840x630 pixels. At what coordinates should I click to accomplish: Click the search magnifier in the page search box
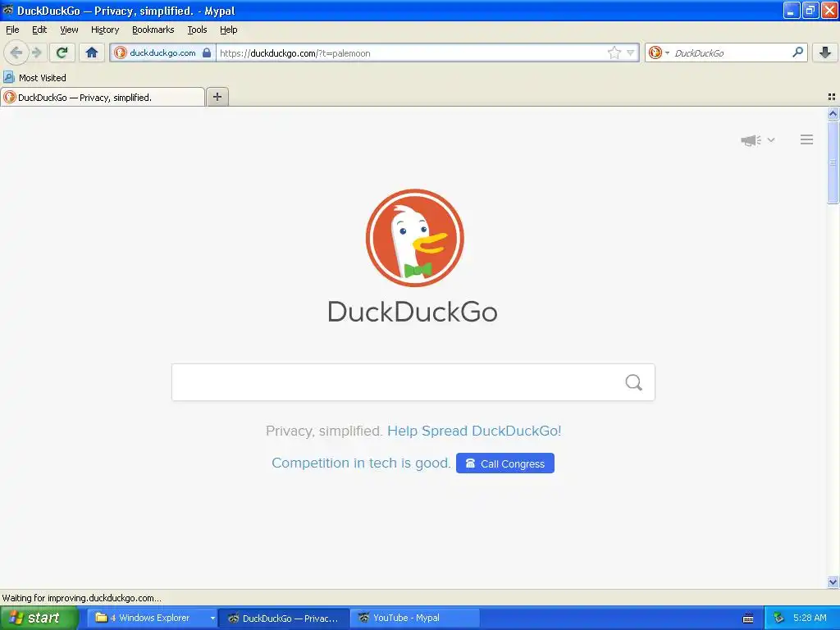click(634, 382)
